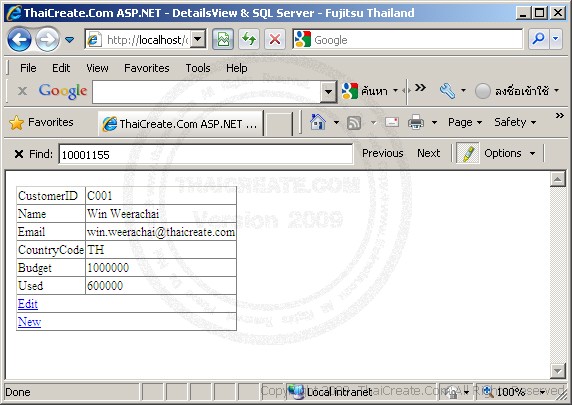
Task: Click the Budget value 1000000
Action: 108,268
